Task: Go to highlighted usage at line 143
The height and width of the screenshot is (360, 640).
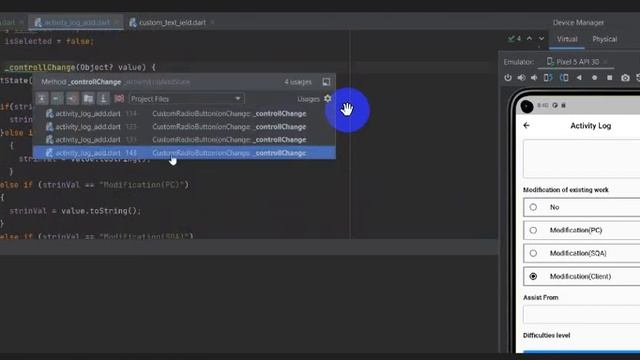Action: click(184, 153)
